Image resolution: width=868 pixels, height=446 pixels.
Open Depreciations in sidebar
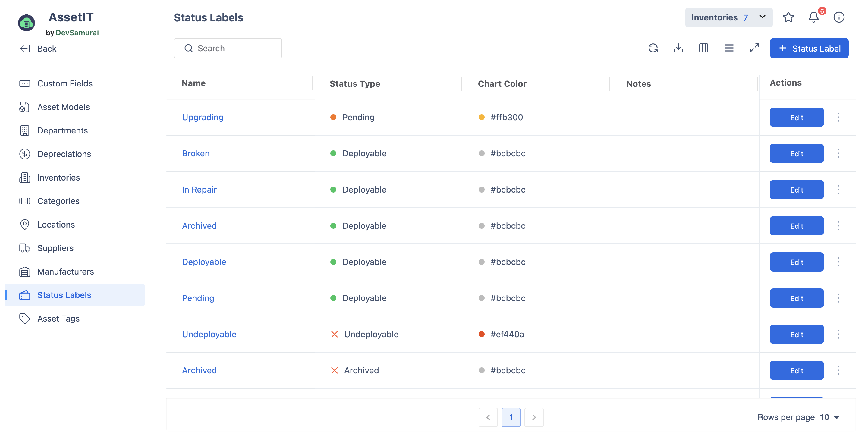[x=64, y=154]
